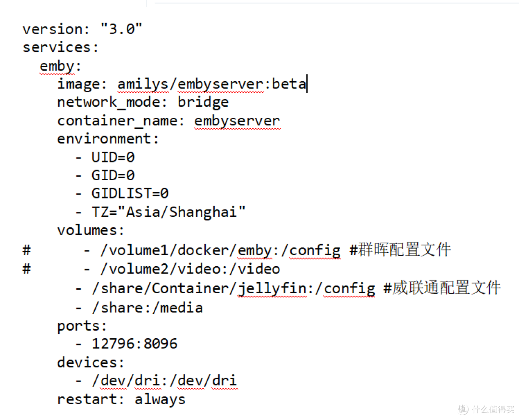Click the 'GIDLIST=0' environment entry

(130, 194)
